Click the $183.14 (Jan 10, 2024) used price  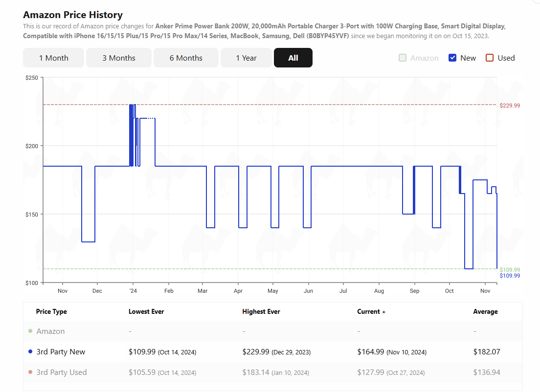275,372
